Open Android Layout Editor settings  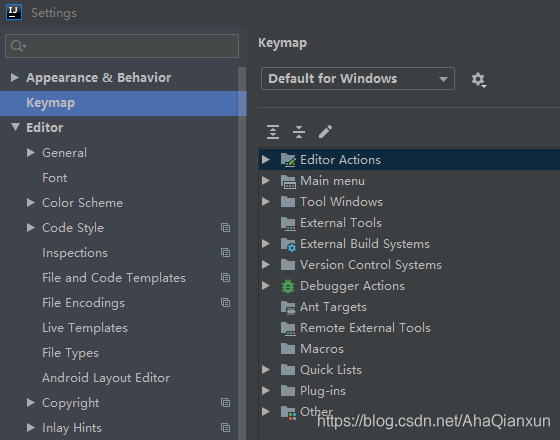(106, 378)
